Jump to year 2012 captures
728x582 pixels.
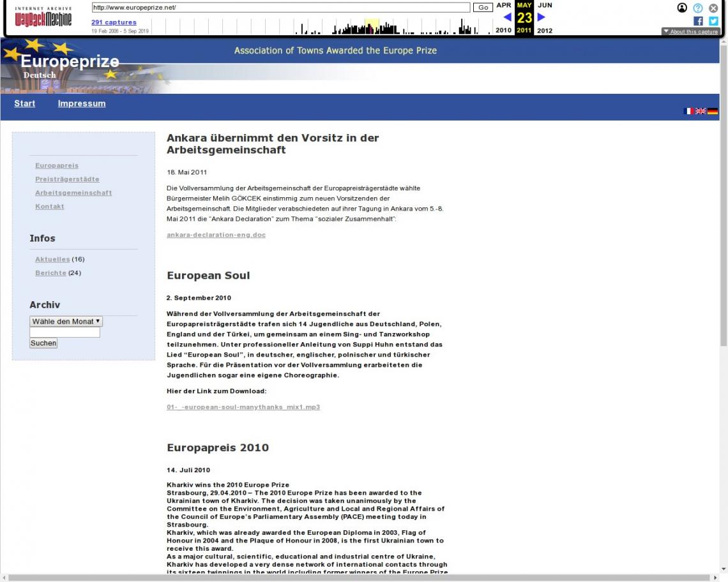pos(545,31)
